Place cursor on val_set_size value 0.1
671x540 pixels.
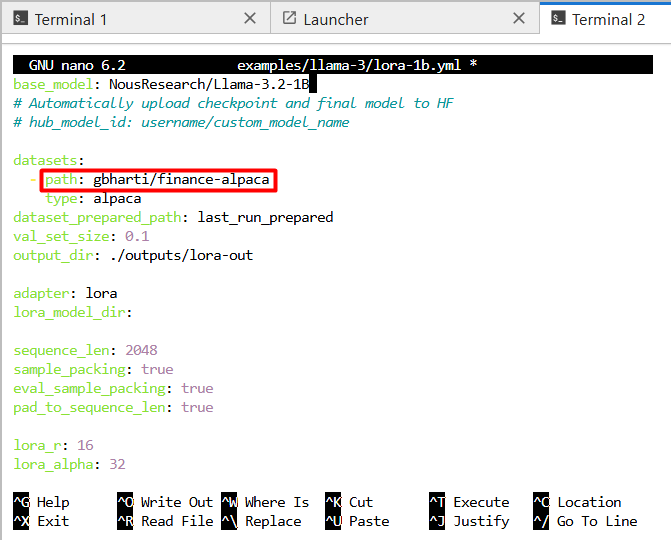(137, 237)
